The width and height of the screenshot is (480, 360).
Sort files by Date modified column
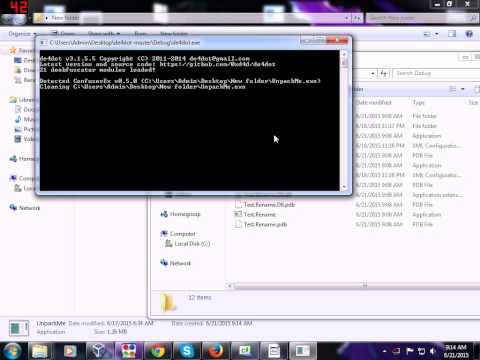[373, 102]
